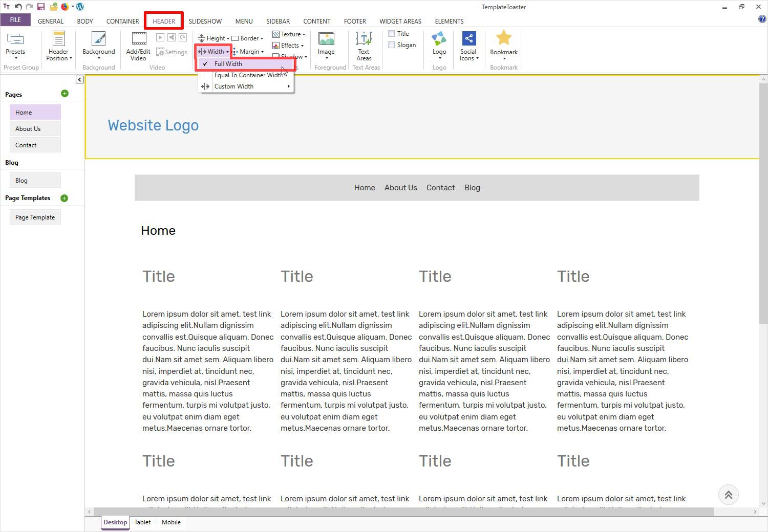Collapse the left Pages panel
This screenshot has height=532, width=768.
[79, 79]
